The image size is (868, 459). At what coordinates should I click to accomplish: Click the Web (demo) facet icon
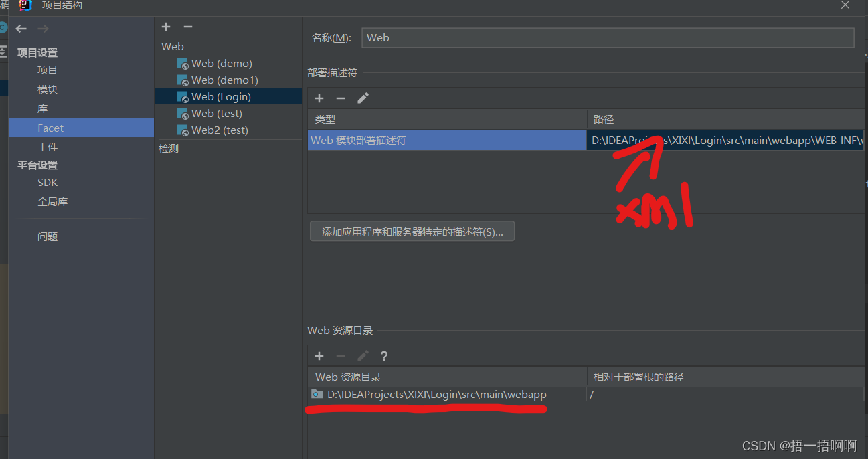click(x=183, y=64)
